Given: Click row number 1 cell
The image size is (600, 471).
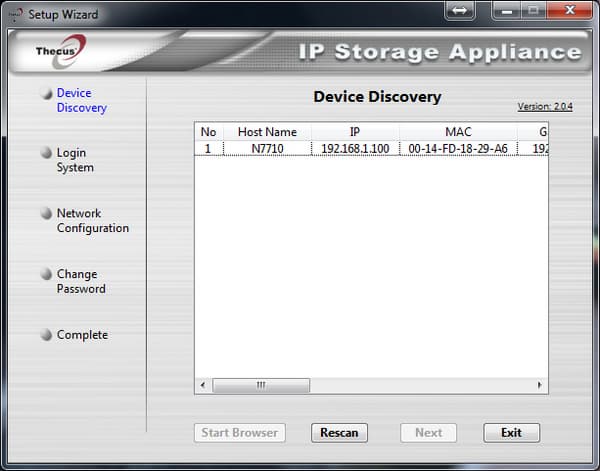Looking at the screenshot, I should pos(208,148).
